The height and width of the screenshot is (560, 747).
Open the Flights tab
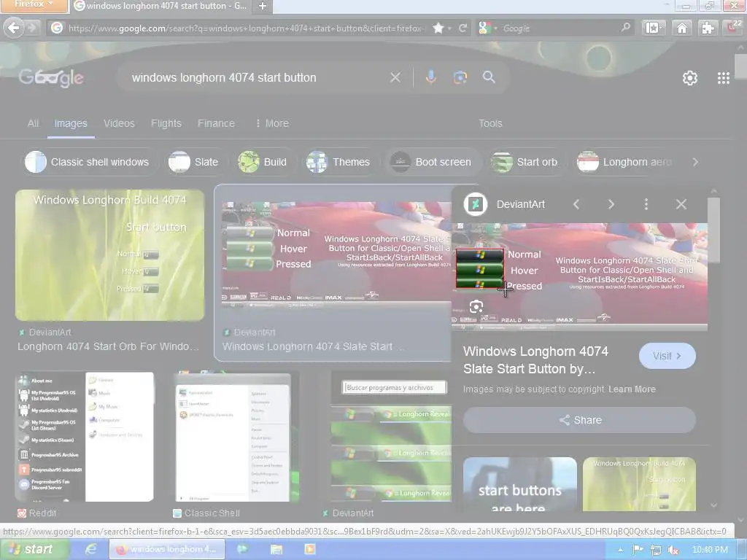click(x=166, y=123)
